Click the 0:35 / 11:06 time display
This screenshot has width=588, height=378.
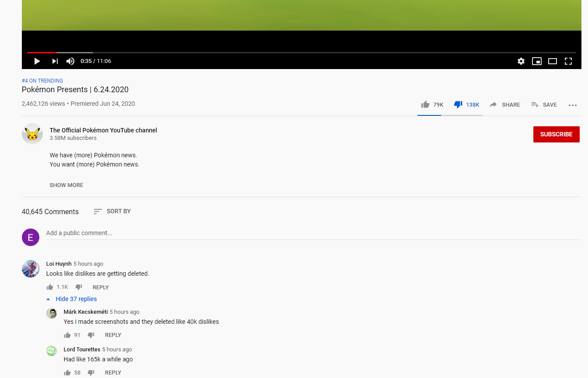(x=96, y=61)
